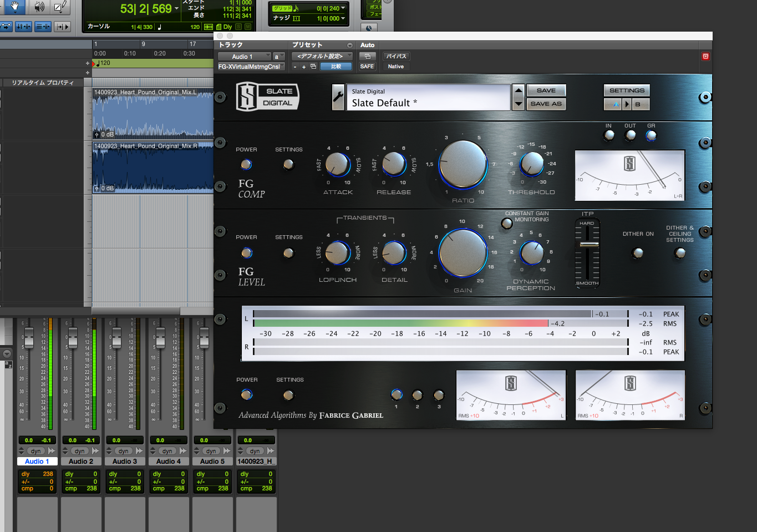The image size is (757, 532).
Task: Click the preset copy icon next to plus
Action: click(313, 67)
